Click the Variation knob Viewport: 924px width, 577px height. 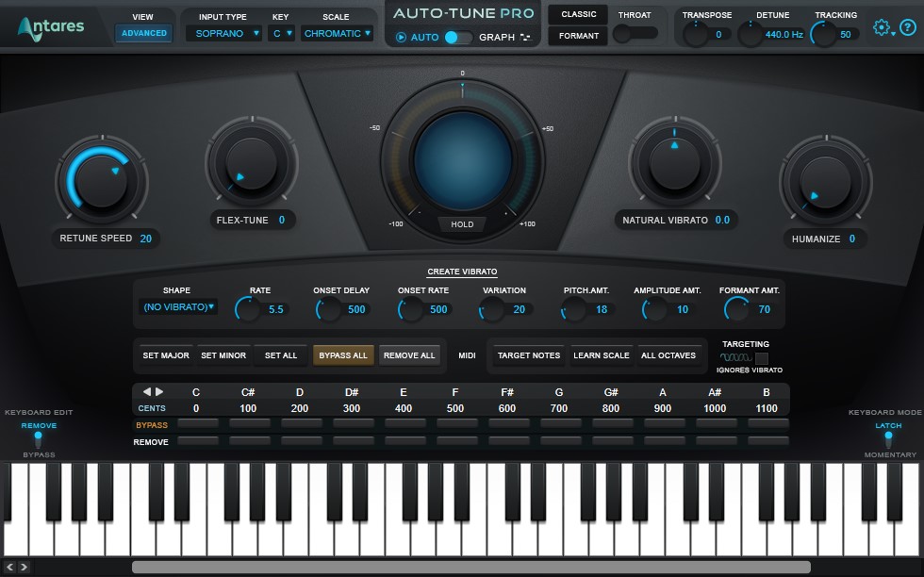pyautogui.click(x=491, y=309)
